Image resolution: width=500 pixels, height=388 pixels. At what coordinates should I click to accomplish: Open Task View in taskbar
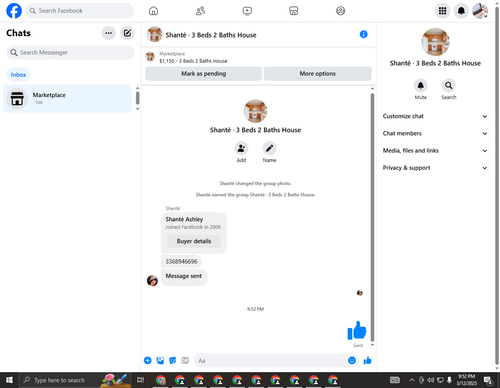point(141,380)
